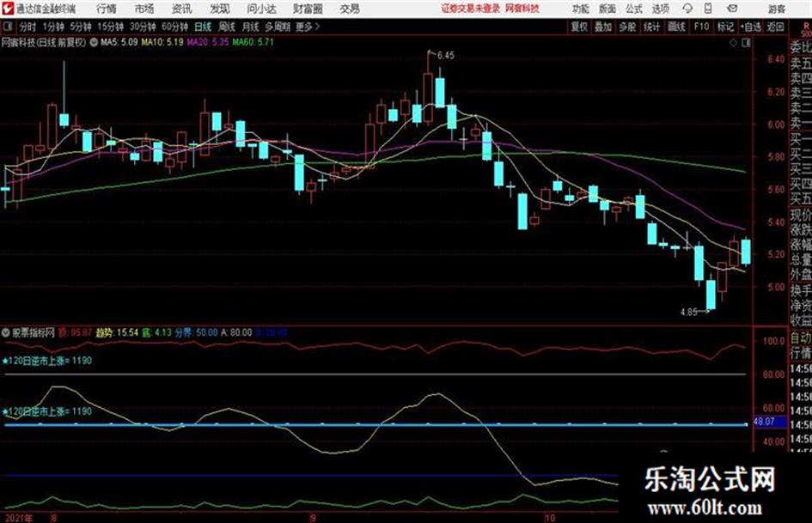Click the 趋势: 15.54 indicator value

pyautogui.click(x=117, y=332)
